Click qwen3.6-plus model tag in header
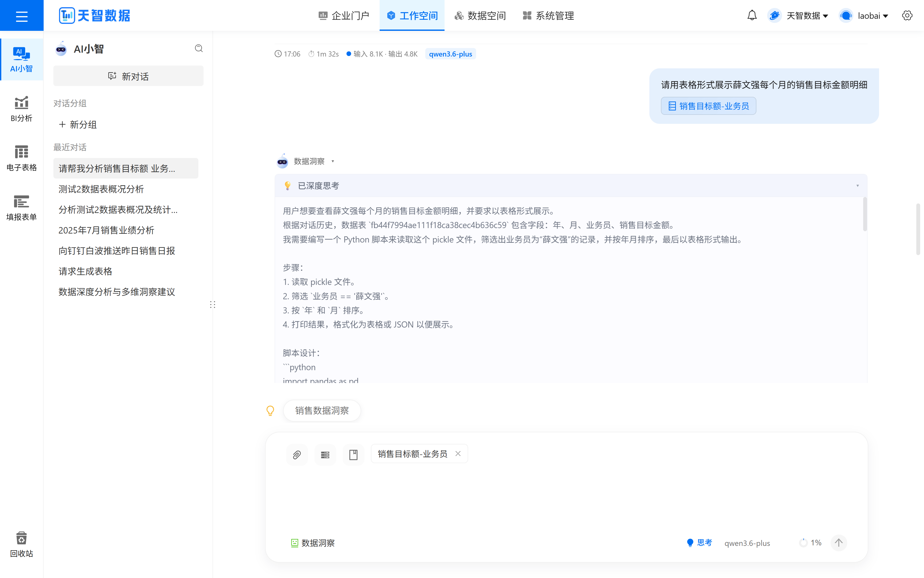The width and height of the screenshot is (924, 578). [x=450, y=54]
